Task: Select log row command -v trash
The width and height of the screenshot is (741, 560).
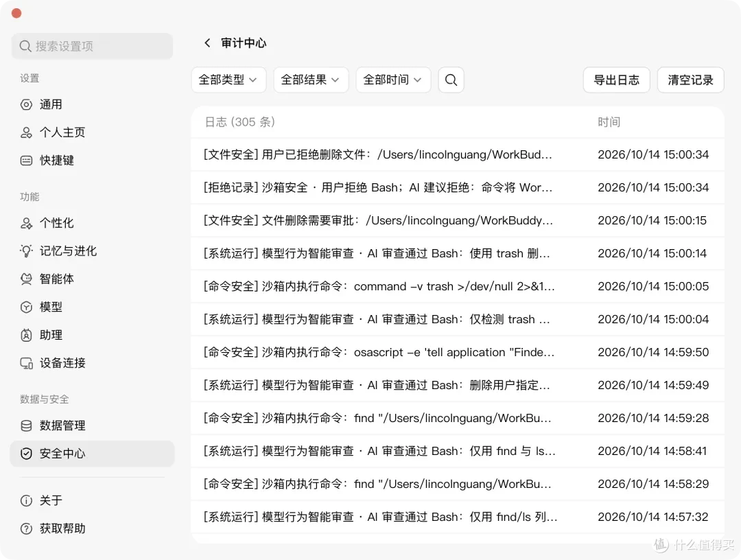Action: (x=458, y=286)
